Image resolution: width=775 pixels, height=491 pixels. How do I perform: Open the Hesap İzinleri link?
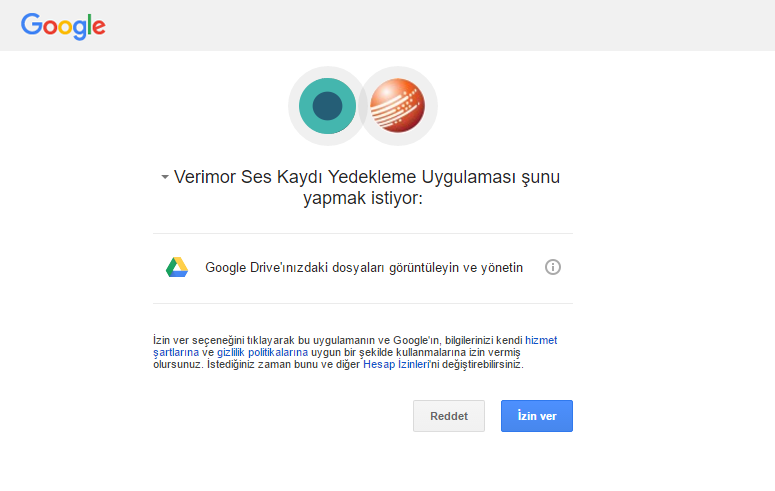click(x=396, y=364)
